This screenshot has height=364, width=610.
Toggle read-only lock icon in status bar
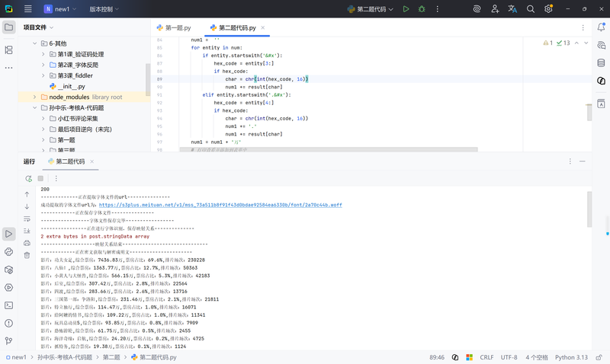(599, 357)
